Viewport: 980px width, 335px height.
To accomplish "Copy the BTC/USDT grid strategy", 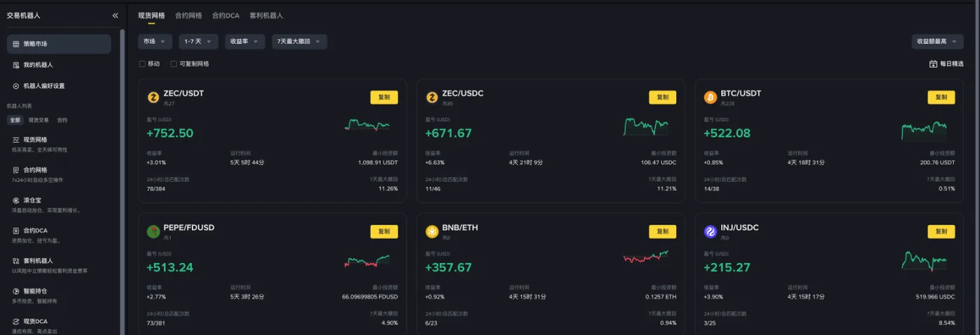I will [x=941, y=97].
